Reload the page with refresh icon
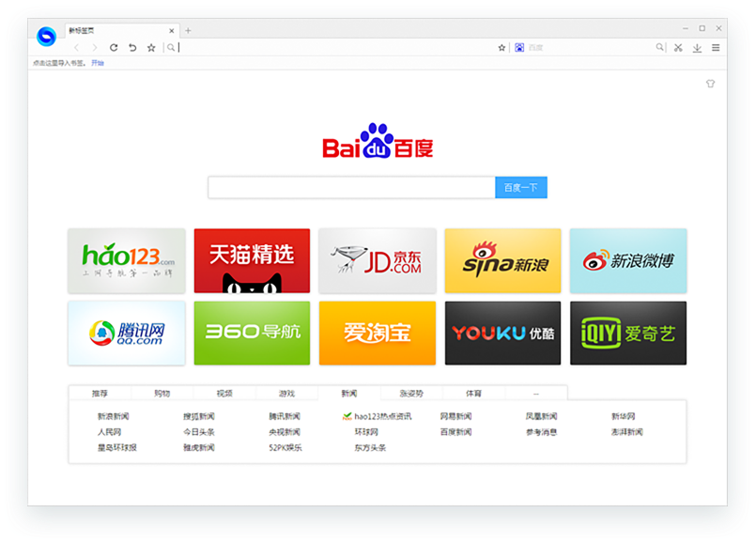Screen dimensions: 756x544 tap(114, 47)
